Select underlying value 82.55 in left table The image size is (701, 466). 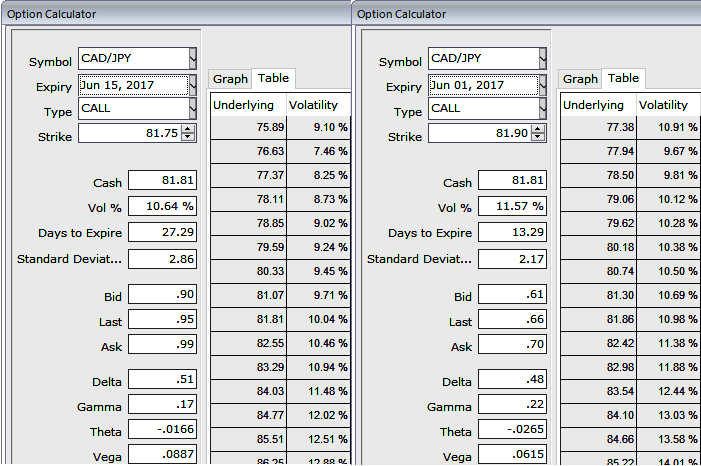tap(248, 343)
